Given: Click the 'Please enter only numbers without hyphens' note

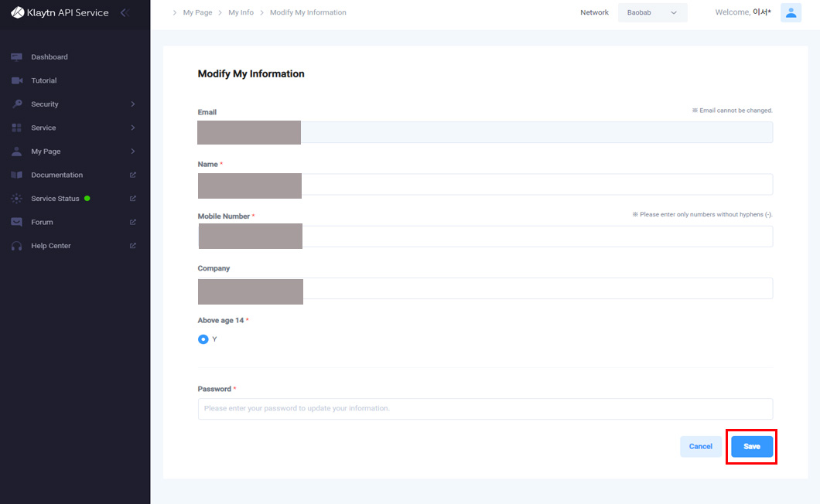Looking at the screenshot, I should [x=702, y=214].
